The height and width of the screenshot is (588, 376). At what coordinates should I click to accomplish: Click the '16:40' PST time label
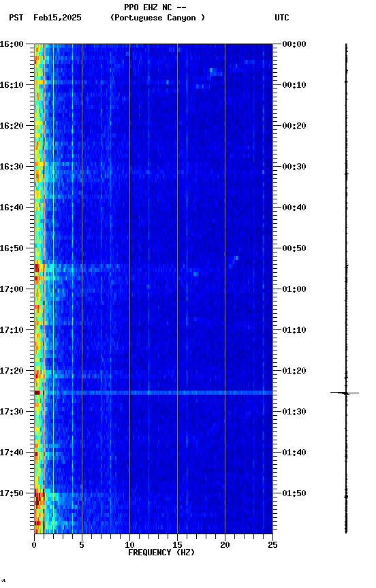(12, 208)
